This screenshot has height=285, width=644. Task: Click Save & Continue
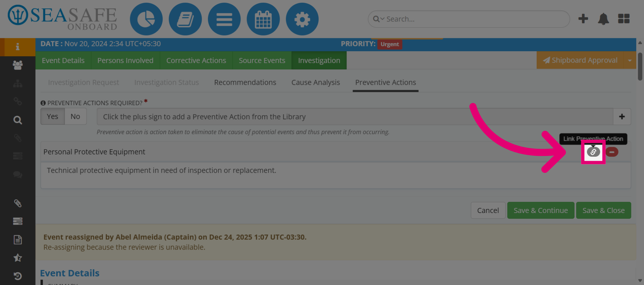pyautogui.click(x=541, y=210)
